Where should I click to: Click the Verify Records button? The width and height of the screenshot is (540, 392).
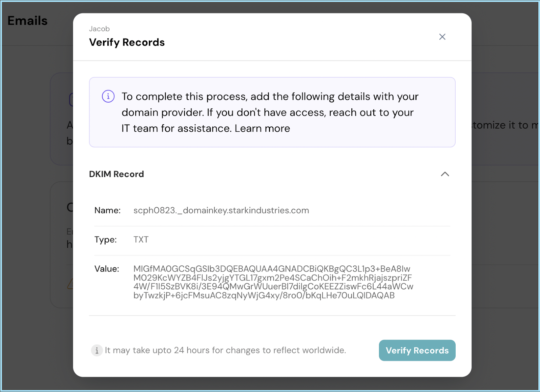click(x=417, y=350)
